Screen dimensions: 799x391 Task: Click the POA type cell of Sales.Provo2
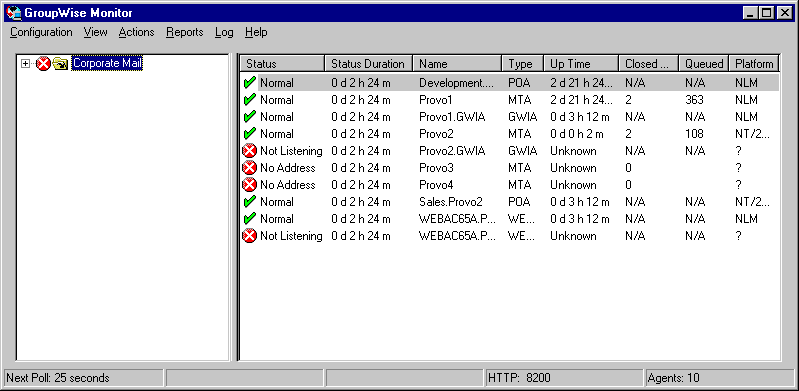coord(519,201)
